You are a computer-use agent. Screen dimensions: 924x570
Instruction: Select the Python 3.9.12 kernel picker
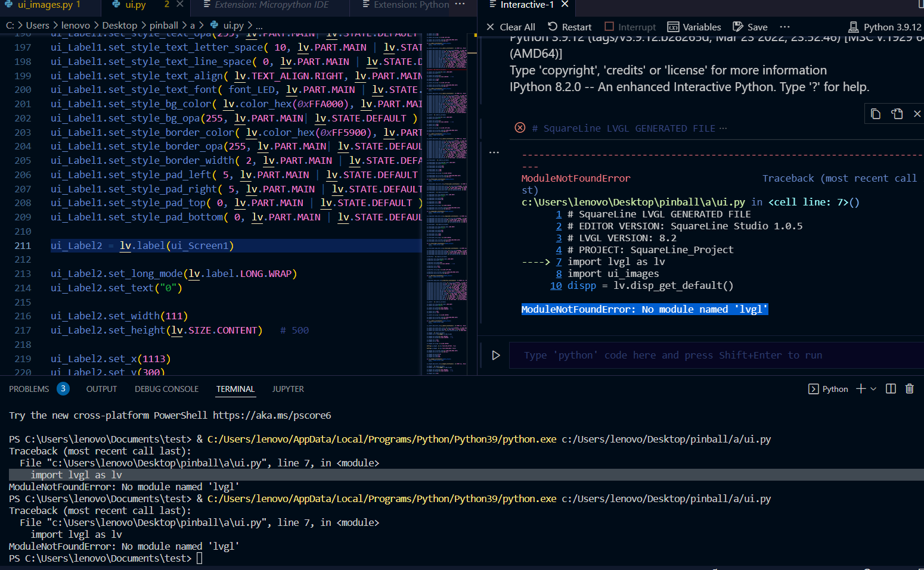coord(885,27)
